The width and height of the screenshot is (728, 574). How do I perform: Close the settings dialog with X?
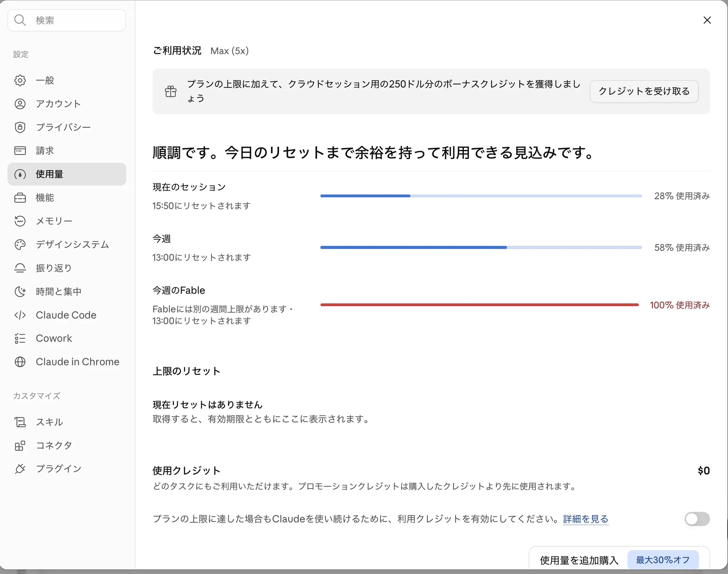click(707, 20)
